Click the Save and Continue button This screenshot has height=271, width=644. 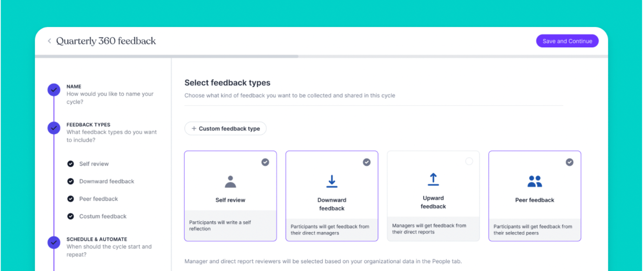567,41
